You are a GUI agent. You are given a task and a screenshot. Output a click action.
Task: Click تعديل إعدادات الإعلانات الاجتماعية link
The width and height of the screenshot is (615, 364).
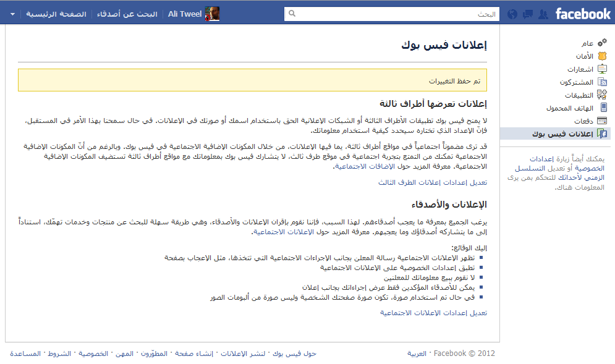point(433,313)
